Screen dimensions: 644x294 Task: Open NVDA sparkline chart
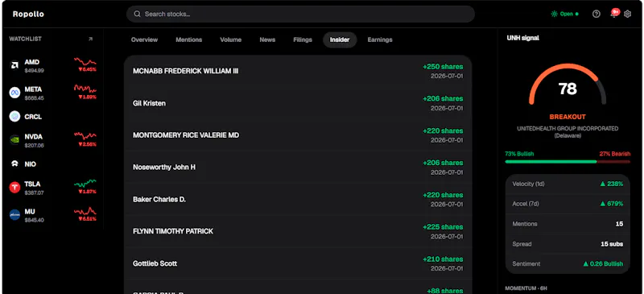pos(85,135)
